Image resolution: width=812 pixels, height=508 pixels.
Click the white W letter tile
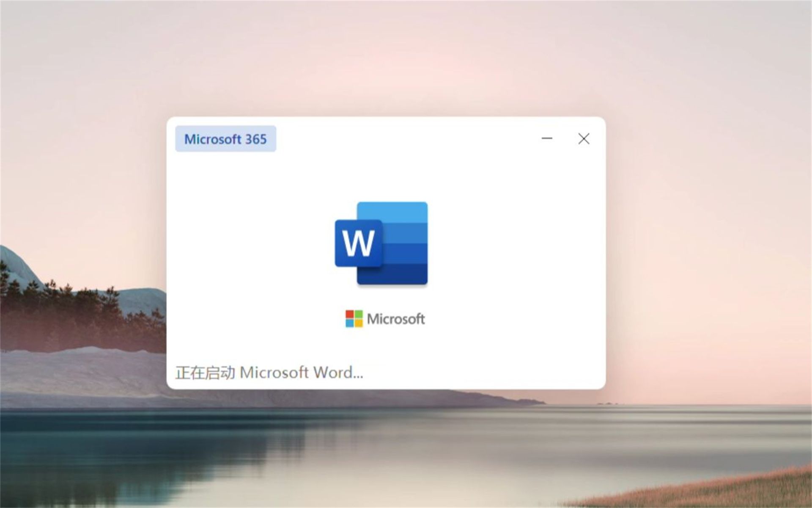click(x=359, y=243)
